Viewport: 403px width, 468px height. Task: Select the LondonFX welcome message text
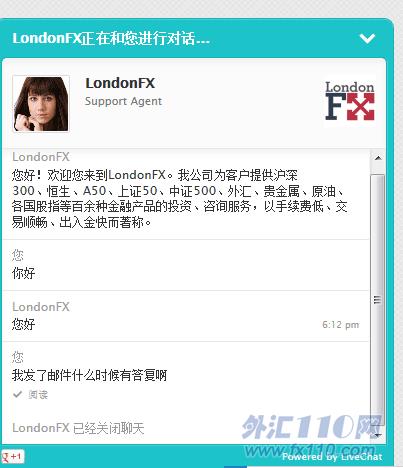(180, 199)
